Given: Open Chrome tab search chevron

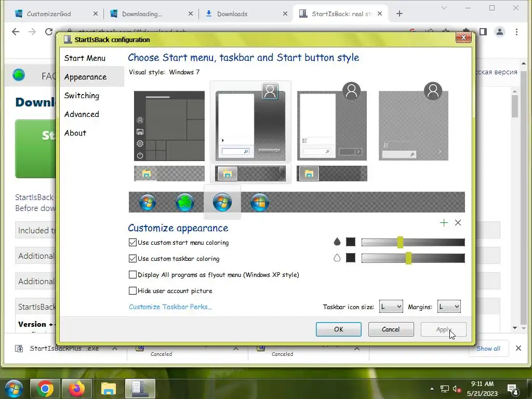Looking at the screenshot, I should [444, 8].
